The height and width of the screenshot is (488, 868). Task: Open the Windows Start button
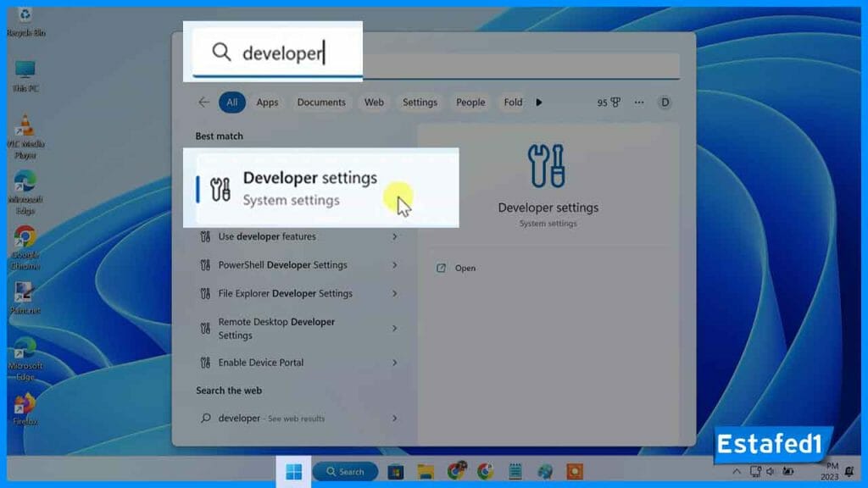[x=294, y=472]
